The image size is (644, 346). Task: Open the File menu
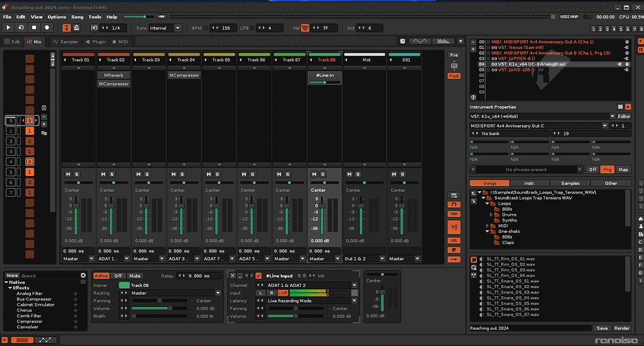7,17
